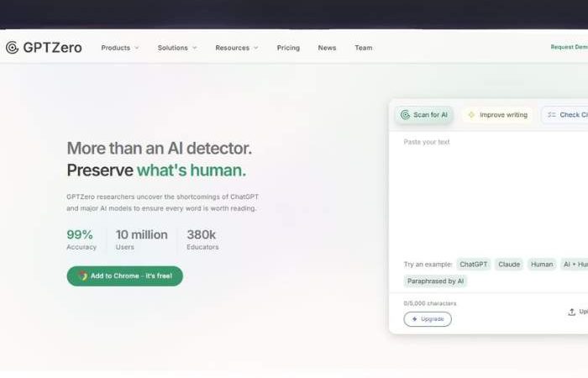Viewport: 588px width, 378px height.
Task: Click the Chrome logo icon
Action: click(83, 276)
